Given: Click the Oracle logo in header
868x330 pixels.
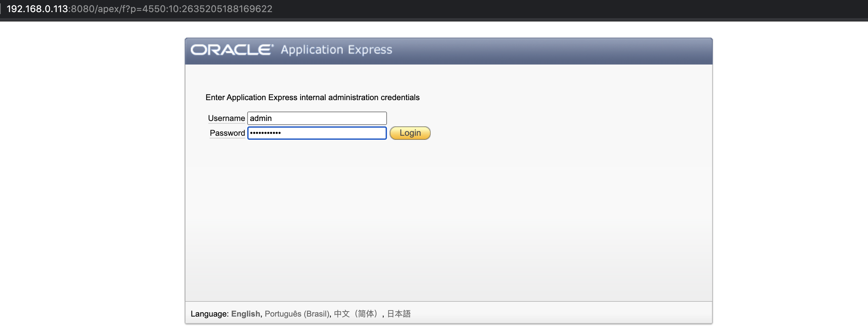Looking at the screenshot, I should [x=232, y=50].
